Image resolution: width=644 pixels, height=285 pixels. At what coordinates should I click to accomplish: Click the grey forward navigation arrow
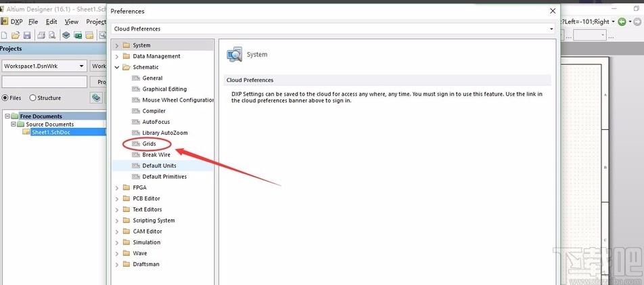coord(639,22)
